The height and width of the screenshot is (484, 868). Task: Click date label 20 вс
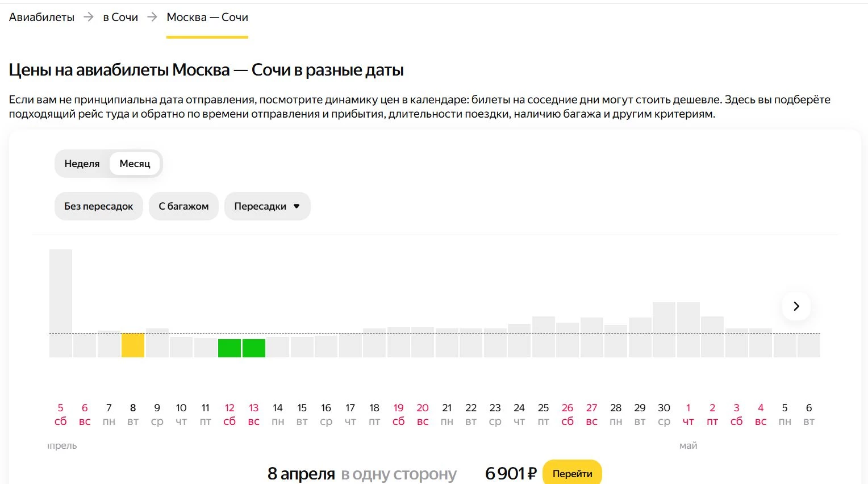(x=423, y=415)
